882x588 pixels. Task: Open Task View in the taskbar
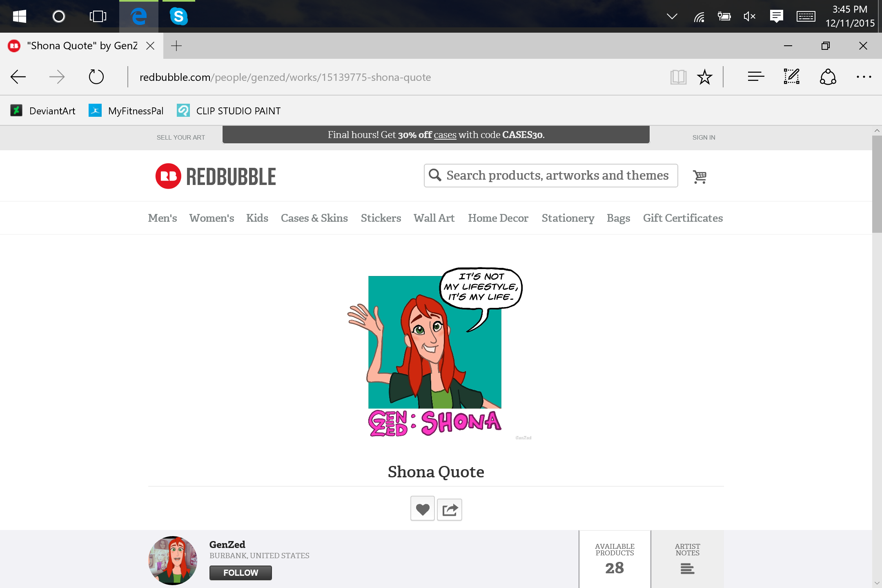[x=98, y=16]
